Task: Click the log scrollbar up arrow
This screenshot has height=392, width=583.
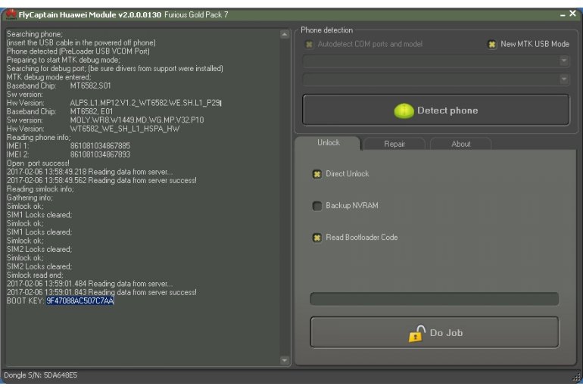Action: point(285,34)
